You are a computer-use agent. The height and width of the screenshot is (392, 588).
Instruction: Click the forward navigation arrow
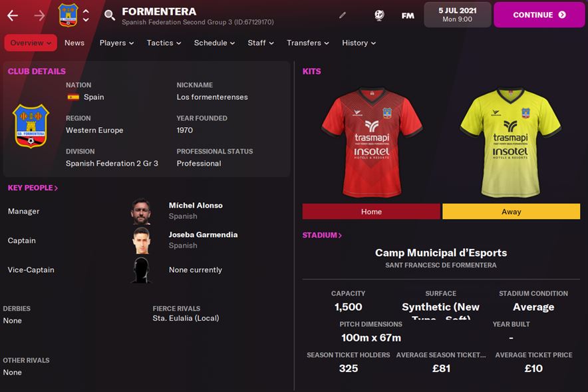pyautogui.click(x=39, y=15)
